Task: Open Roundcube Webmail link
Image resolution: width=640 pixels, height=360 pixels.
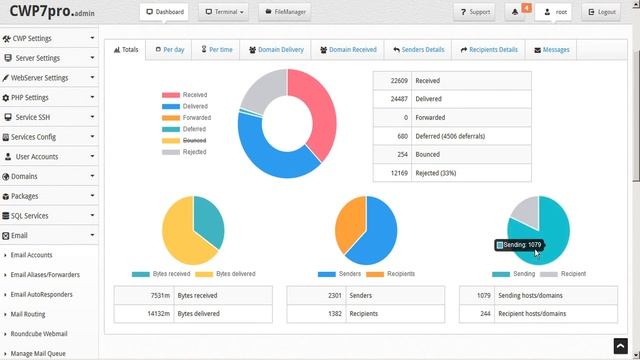Action: (39, 334)
